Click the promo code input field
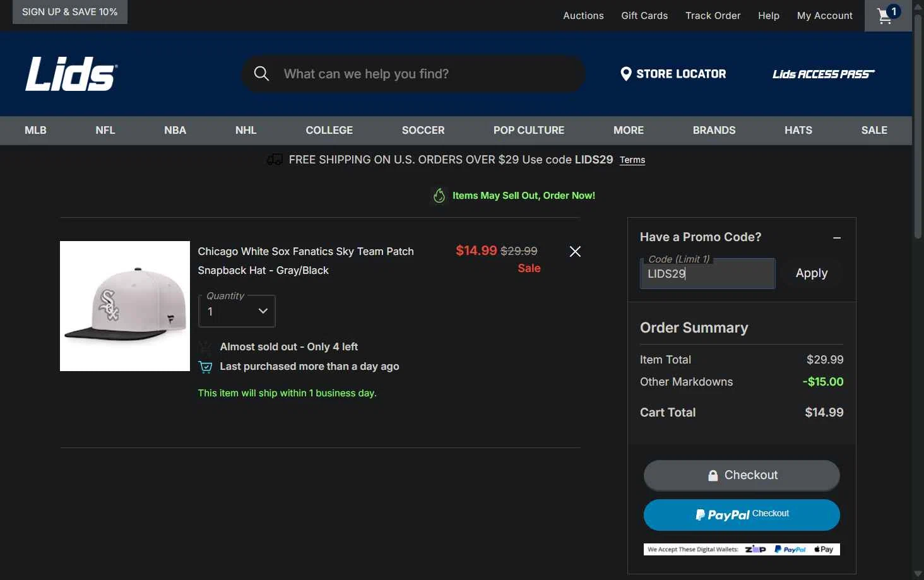This screenshot has height=580, width=924. click(x=708, y=273)
